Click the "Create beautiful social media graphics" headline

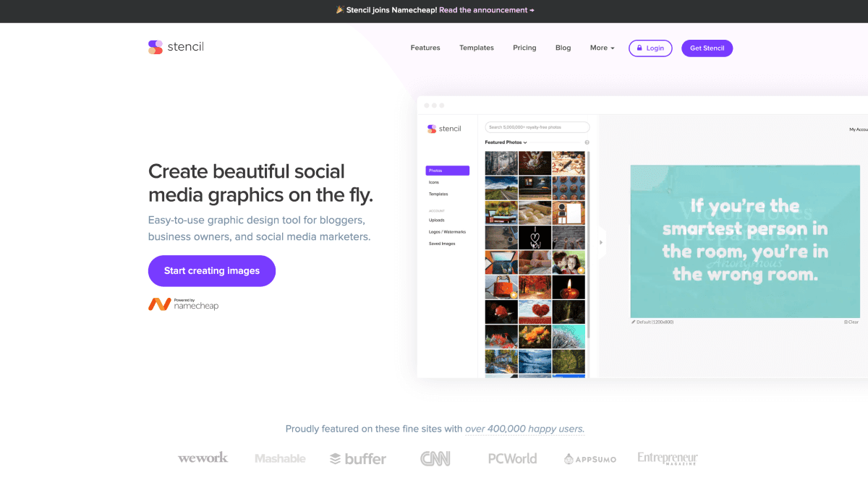pos(260,183)
